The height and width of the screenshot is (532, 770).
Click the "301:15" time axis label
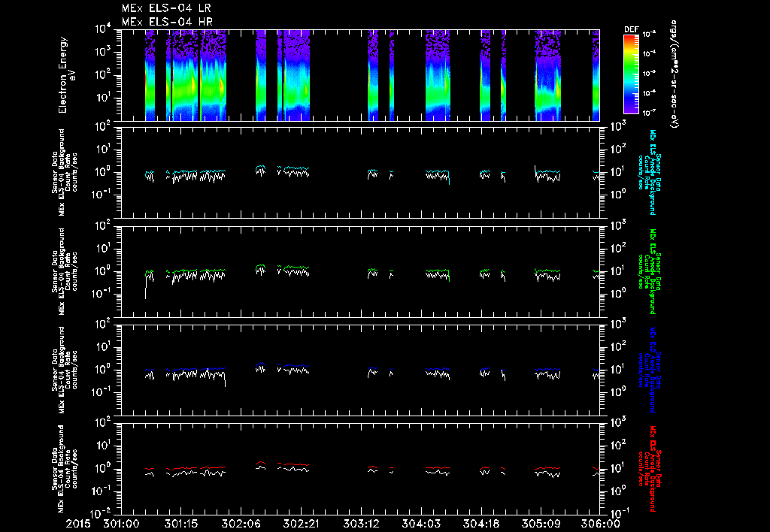coord(181,524)
